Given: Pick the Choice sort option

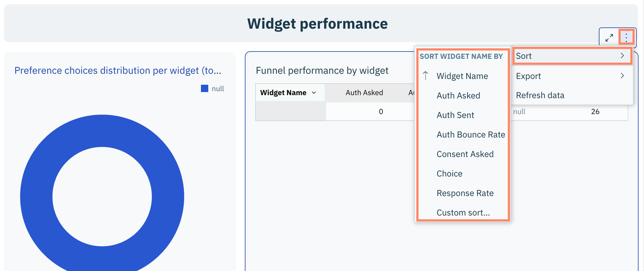Looking at the screenshot, I should 449,174.
